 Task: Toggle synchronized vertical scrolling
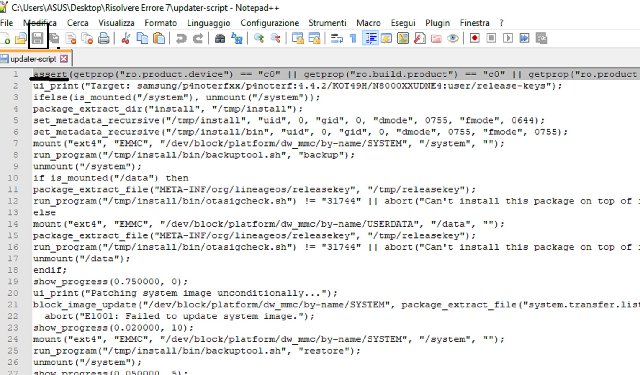(298, 39)
